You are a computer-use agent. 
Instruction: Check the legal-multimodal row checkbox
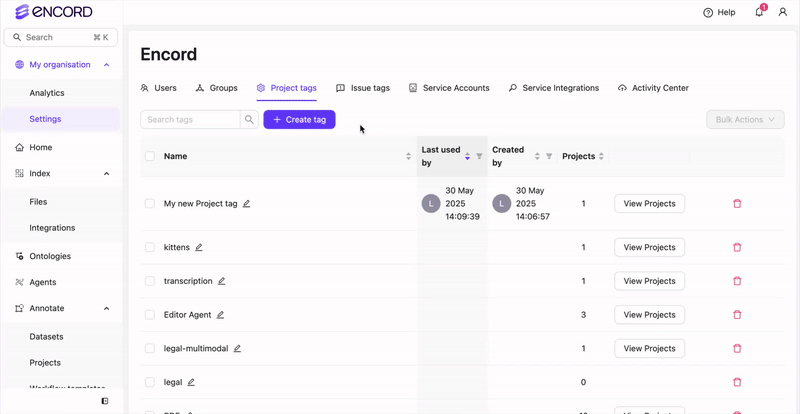coord(149,349)
